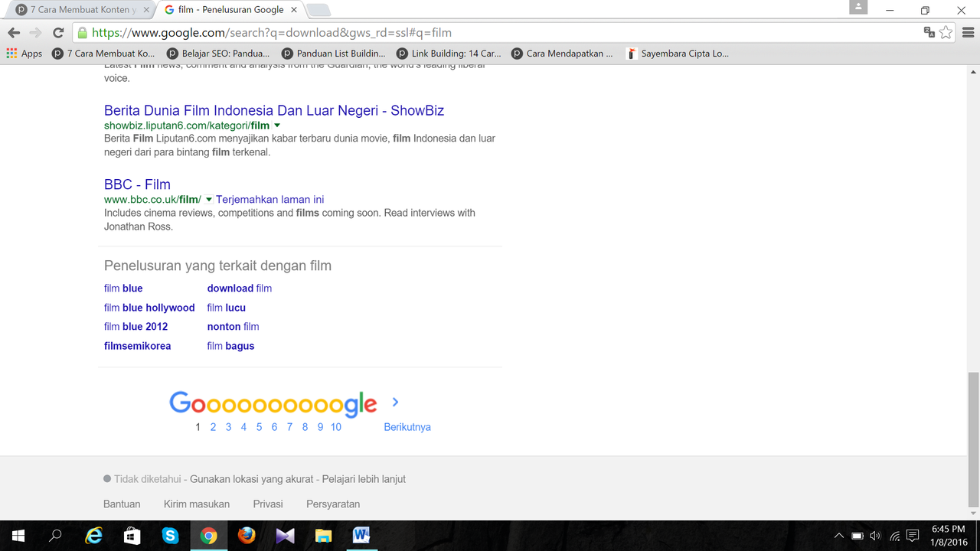
Task: Click the 'Berikutnya' next page link
Action: pyautogui.click(x=407, y=427)
